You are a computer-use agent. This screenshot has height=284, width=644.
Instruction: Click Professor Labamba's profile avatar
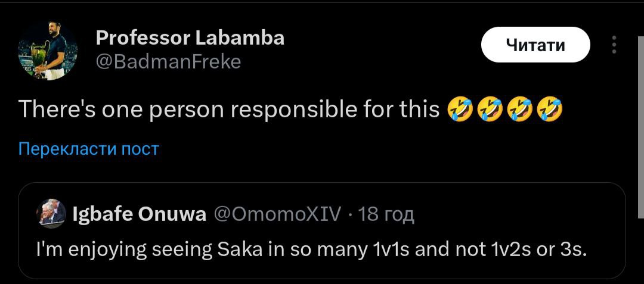(x=48, y=52)
